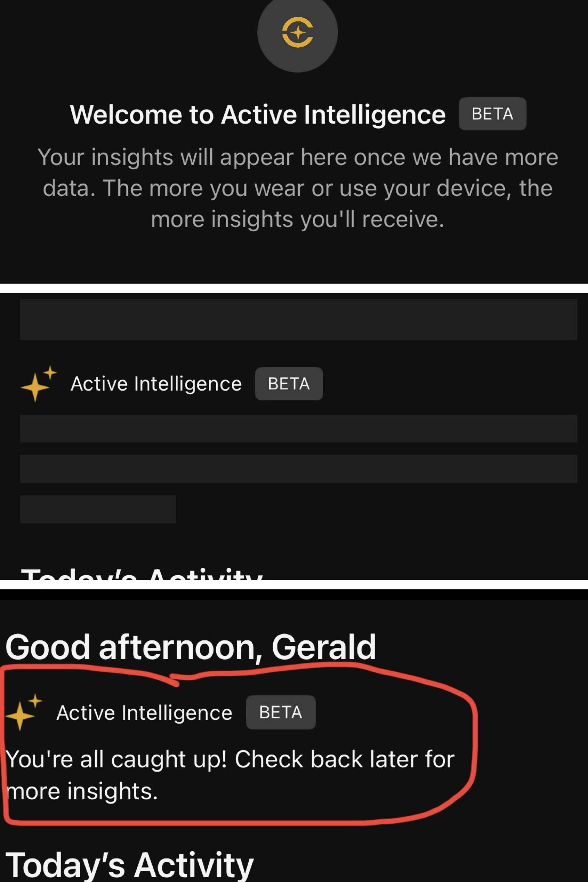This screenshot has height=882, width=588.
Task: Click the short skeleton placeholder line
Action: (x=98, y=509)
